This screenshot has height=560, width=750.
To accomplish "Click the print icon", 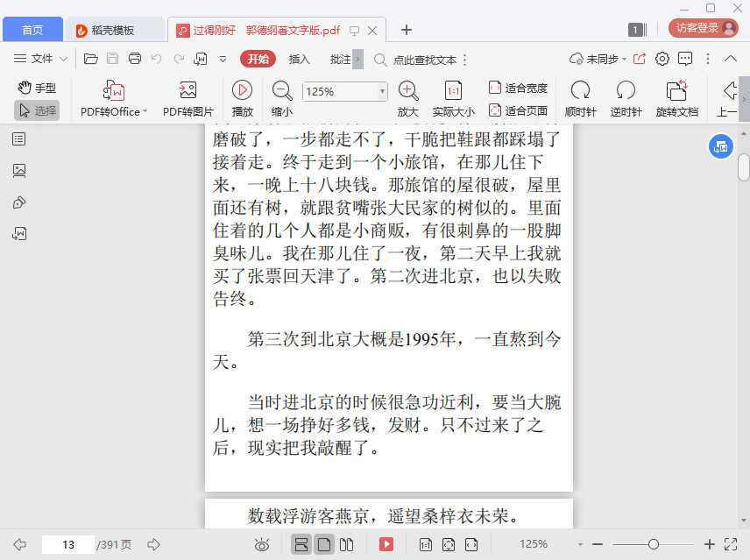I will click(x=135, y=59).
